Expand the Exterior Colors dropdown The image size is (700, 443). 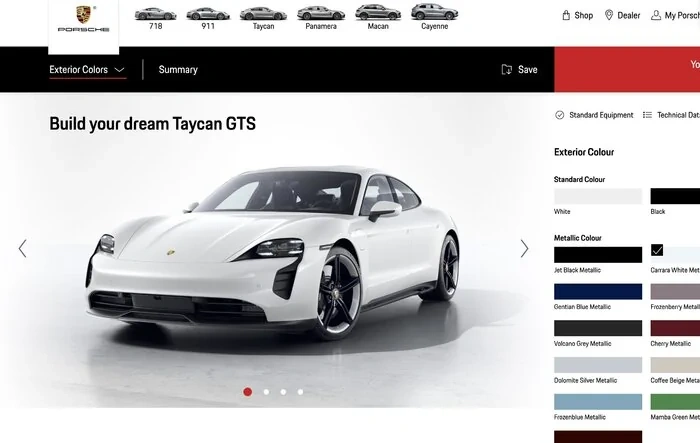tap(87, 70)
